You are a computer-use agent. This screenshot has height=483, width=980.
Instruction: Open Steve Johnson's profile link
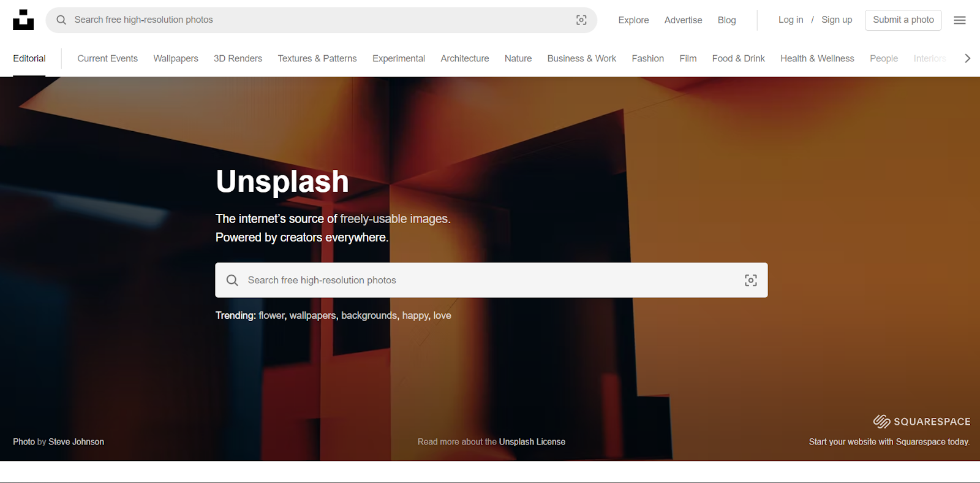(76, 441)
